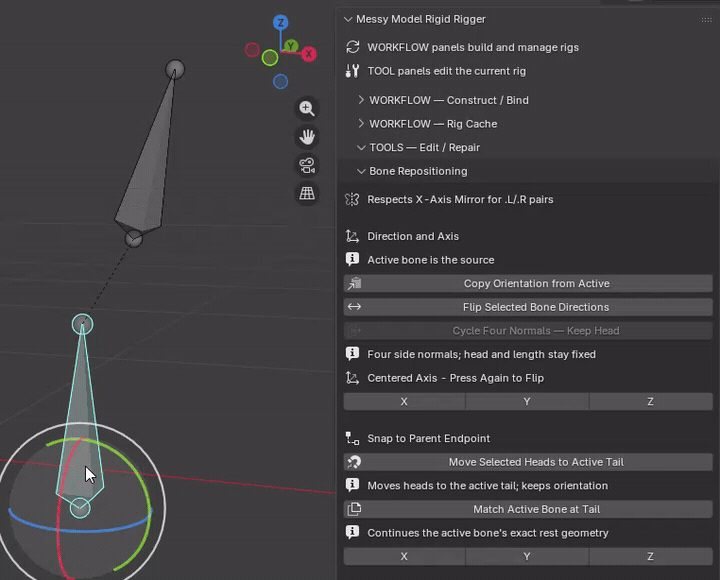
Task: Click 'TOOL panels edit the current rig' text
Action: 446,71
